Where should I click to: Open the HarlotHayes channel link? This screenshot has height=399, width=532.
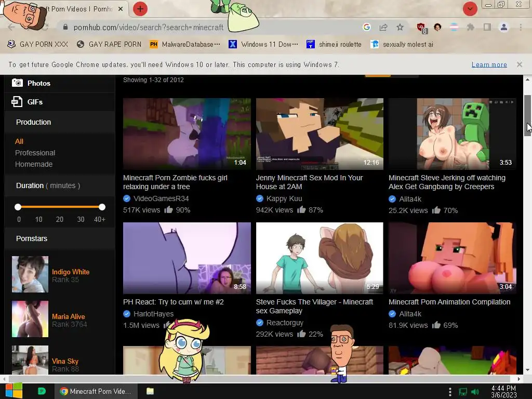153,314
